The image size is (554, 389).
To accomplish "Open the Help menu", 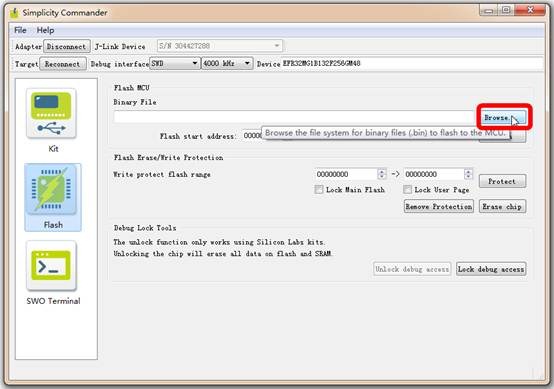I will [x=45, y=30].
